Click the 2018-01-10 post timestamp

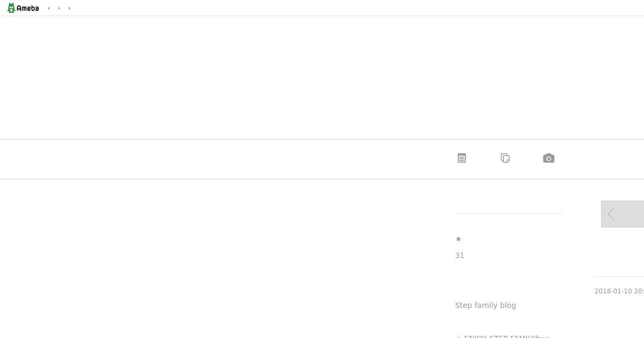coord(619,291)
